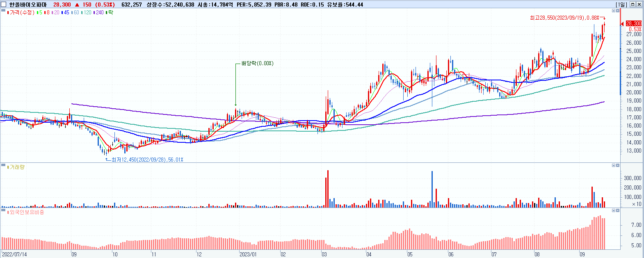The height and width of the screenshot is (258, 644).
Task: Click the volume figure 632,257
Action: pyautogui.click(x=132, y=5)
